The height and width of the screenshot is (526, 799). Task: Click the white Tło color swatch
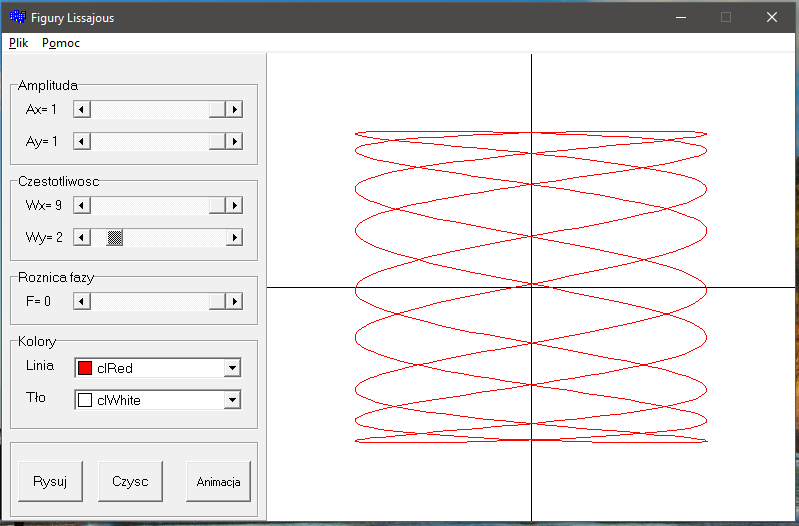[85, 400]
